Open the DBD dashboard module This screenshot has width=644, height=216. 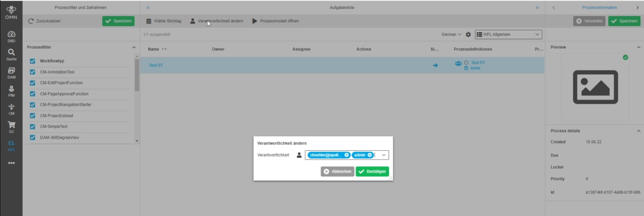[x=11, y=37]
